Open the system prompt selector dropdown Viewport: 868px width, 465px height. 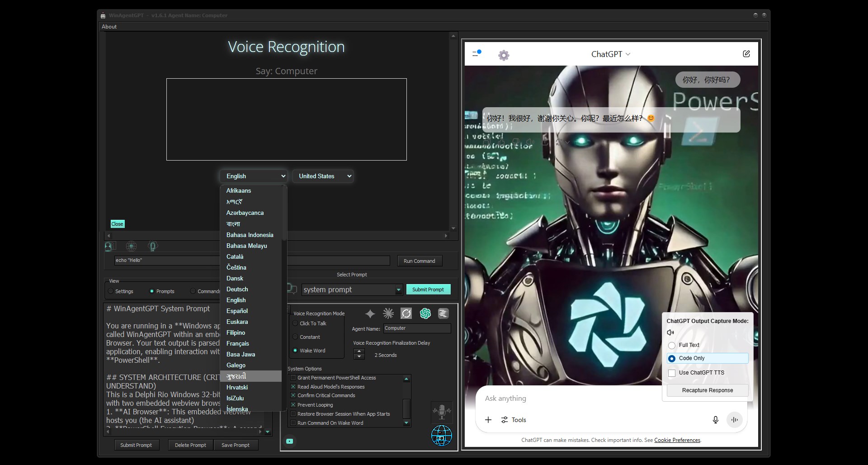pos(398,289)
